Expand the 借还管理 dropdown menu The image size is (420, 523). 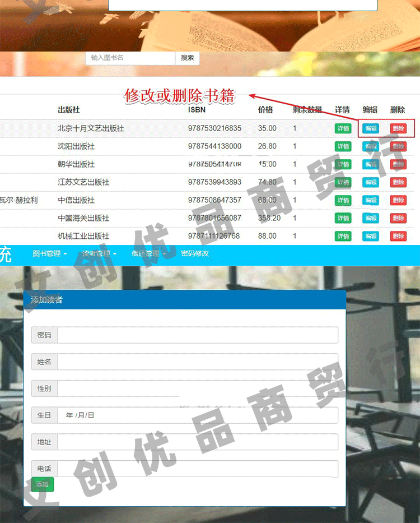[x=148, y=254]
